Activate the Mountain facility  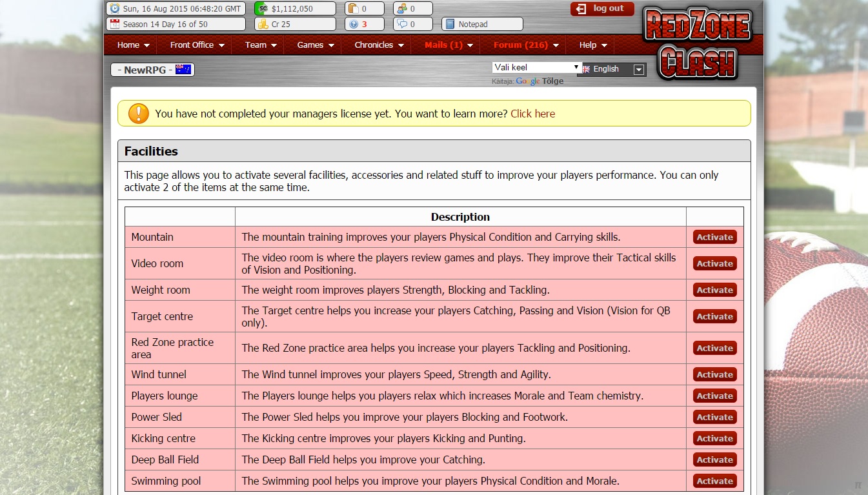(x=714, y=237)
